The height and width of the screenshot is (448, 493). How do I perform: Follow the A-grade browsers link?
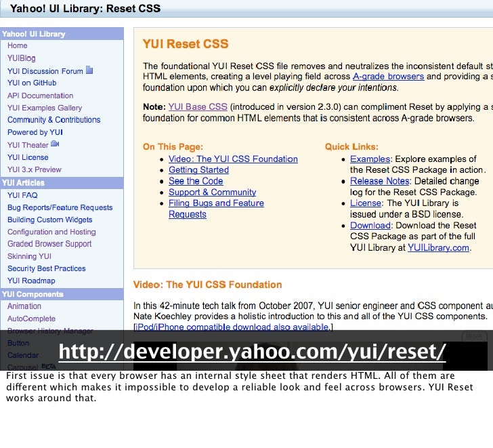point(388,77)
